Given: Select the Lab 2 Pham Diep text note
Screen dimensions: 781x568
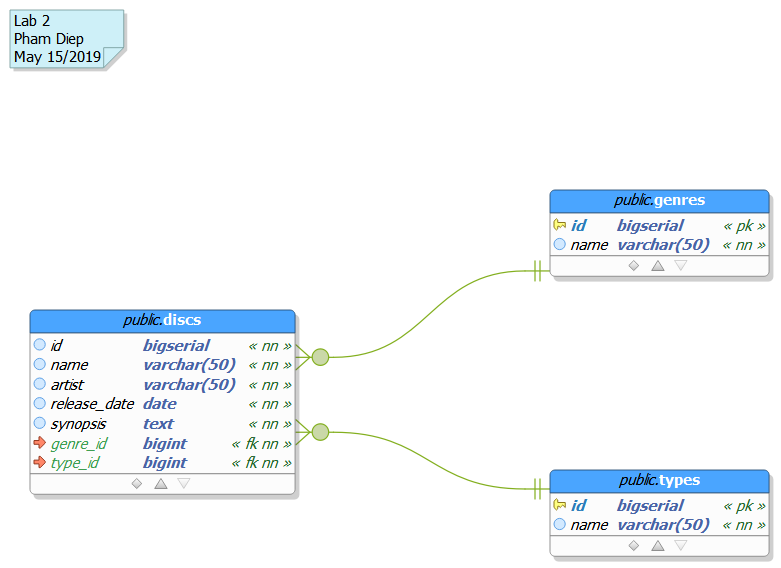Looking at the screenshot, I should 62,39.
